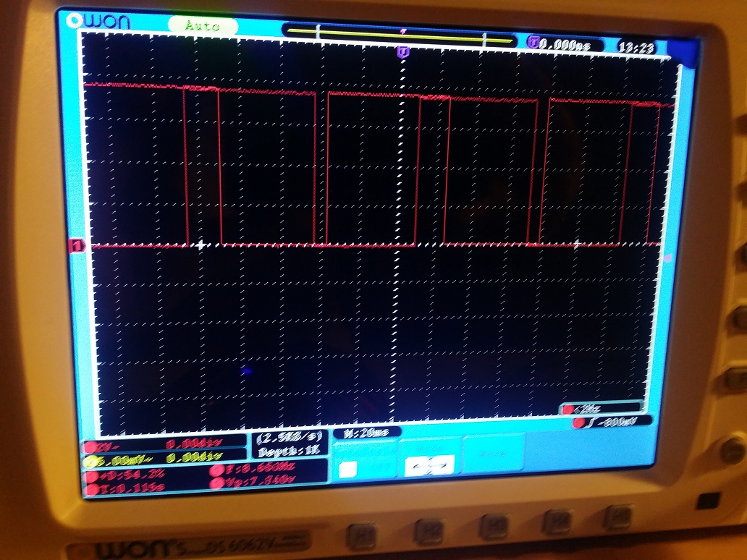This screenshot has width=747, height=560.
Task: Click the green Auto trigger status label
Action: click(x=202, y=25)
